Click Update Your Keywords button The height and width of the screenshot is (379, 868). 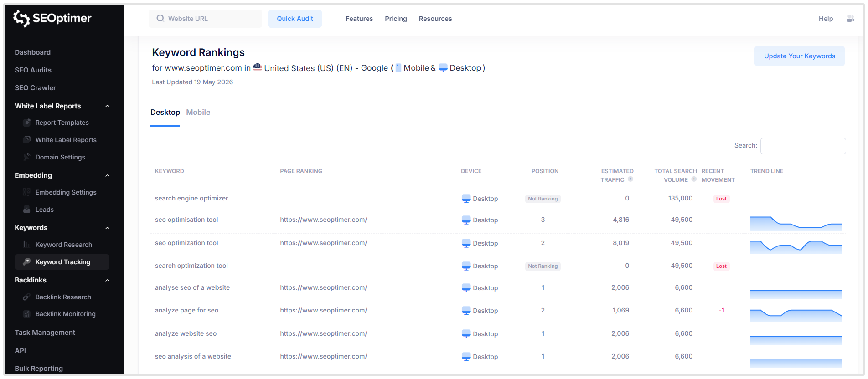(x=800, y=56)
